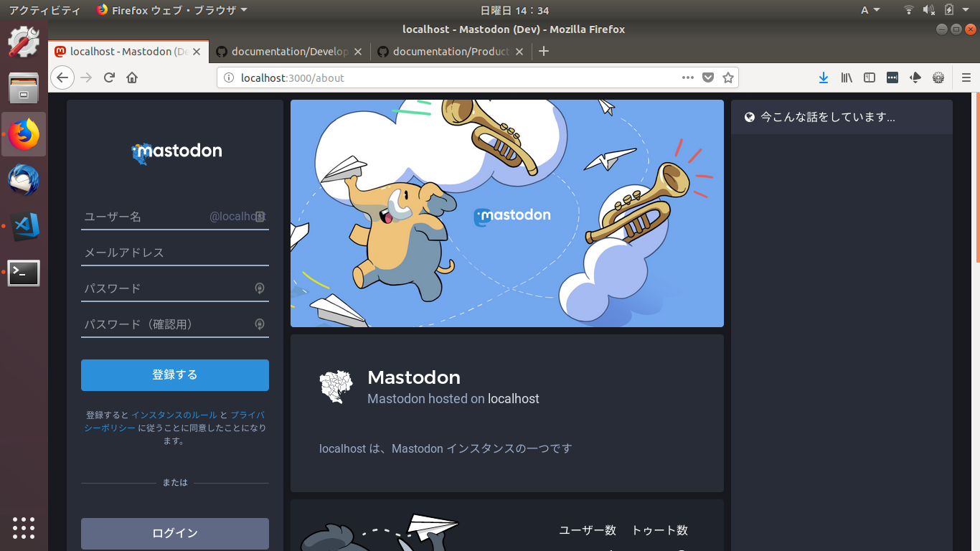Open Thunderbird mail from dock
This screenshot has height=551, width=980.
coord(24,180)
